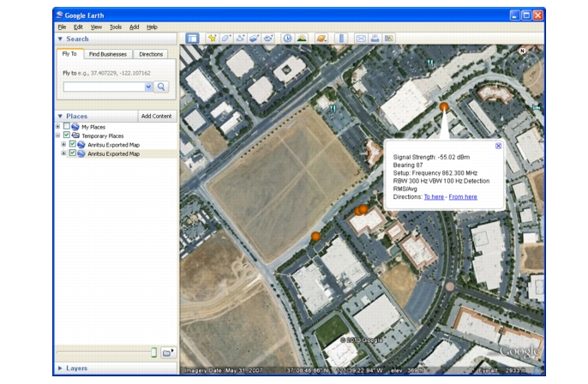Open the Tools menu
588x384 pixels.
(x=115, y=27)
